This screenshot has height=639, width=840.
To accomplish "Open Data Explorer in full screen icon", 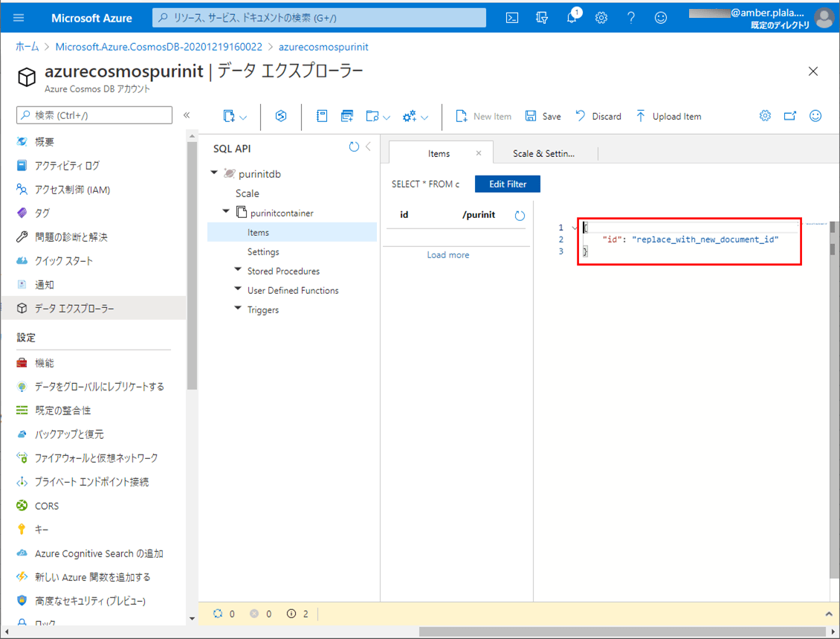I will 790,116.
